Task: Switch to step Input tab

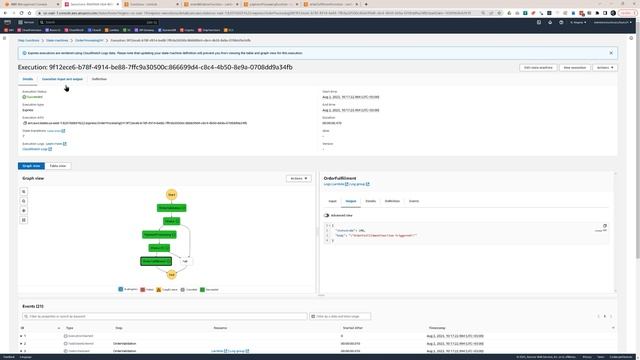Action: click(x=332, y=201)
